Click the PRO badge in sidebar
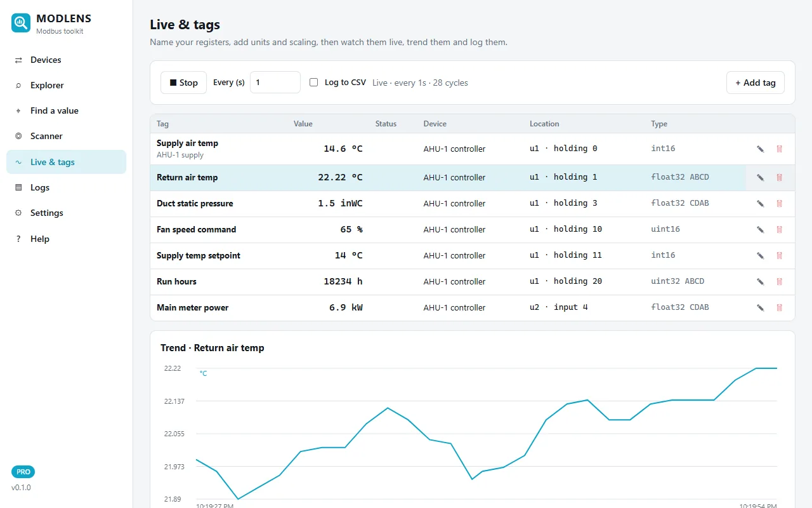The height and width of the screenshot is (508, 812). click(x=23, y=472)
